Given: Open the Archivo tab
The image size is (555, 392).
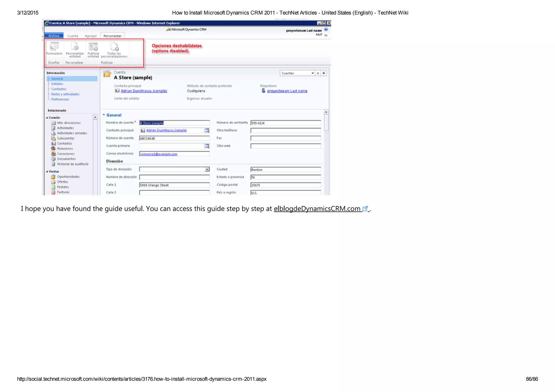Looking at the screenshot, I should pos(54,36).
